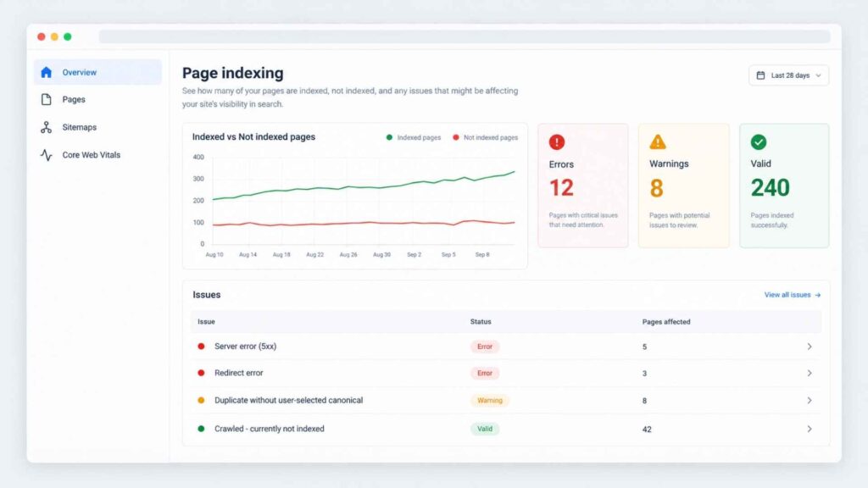Image resolution: width=868 pixels, height=488 pixels.
Task: Click pages affected value 42
Action: [647, 430]
